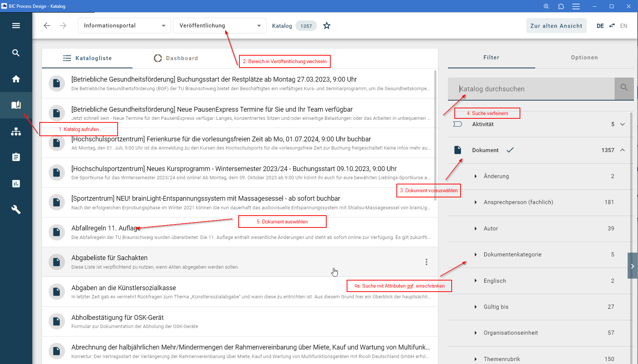Toggle the Dokument filter checkmark
Viewport: 638px width, 364px height.
(510, 150)
